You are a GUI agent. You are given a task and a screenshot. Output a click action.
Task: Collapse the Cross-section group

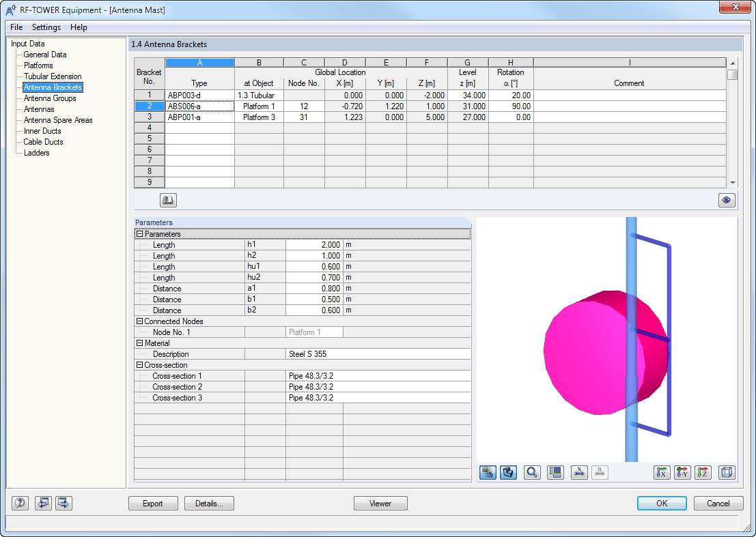(x=139, y=365)
